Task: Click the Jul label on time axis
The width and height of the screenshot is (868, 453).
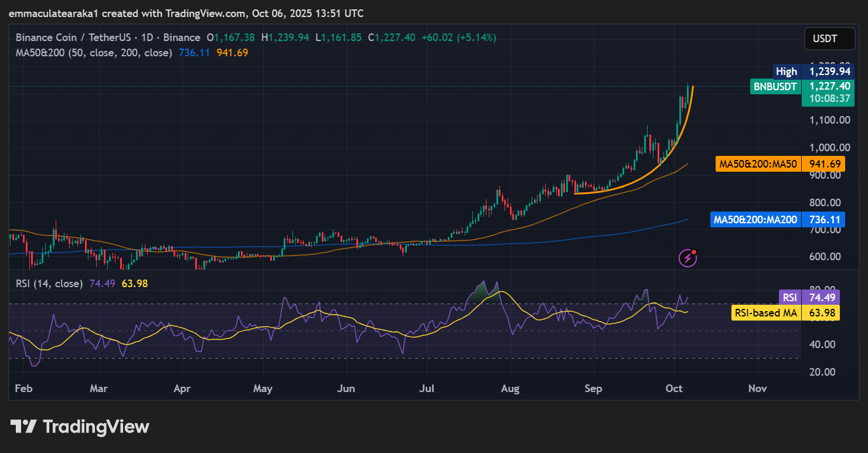Action: (x=426, y=388)
